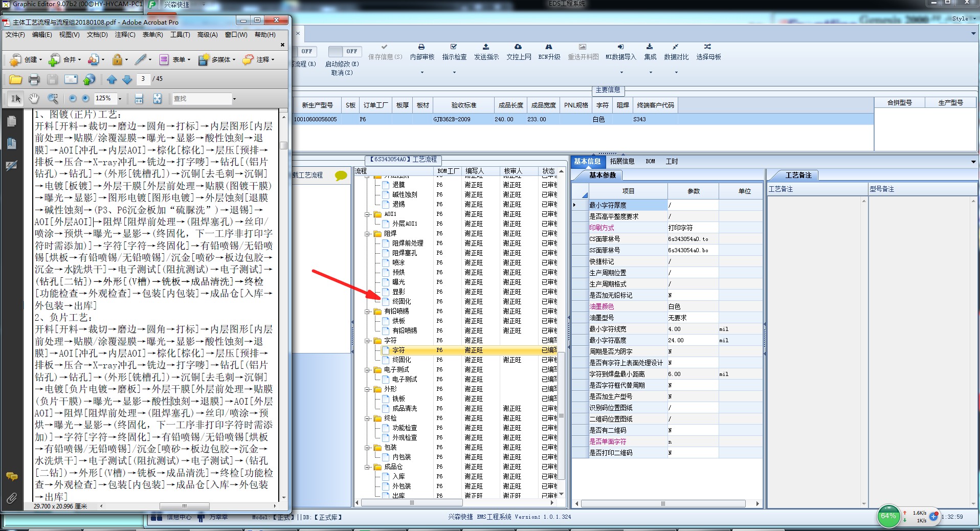Click the 选择母板 shuffle icon

point(707,47)
